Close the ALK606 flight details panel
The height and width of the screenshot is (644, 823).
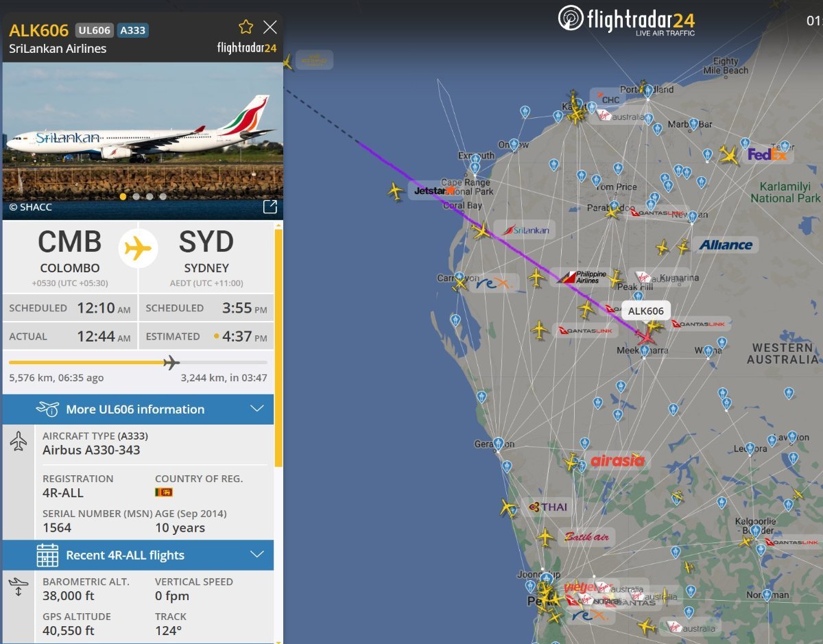click(x=270, y=27)
